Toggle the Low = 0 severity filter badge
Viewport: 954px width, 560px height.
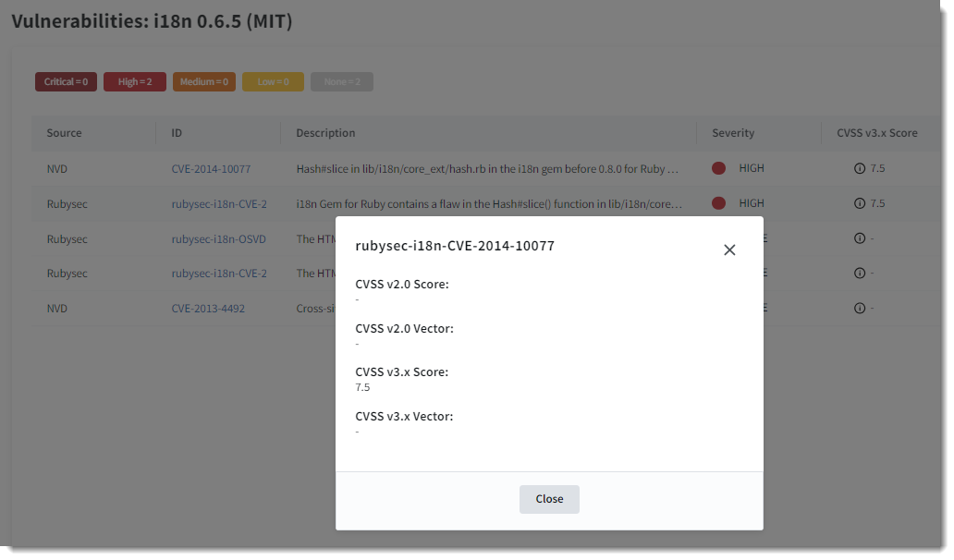click(x=272, y=81)
